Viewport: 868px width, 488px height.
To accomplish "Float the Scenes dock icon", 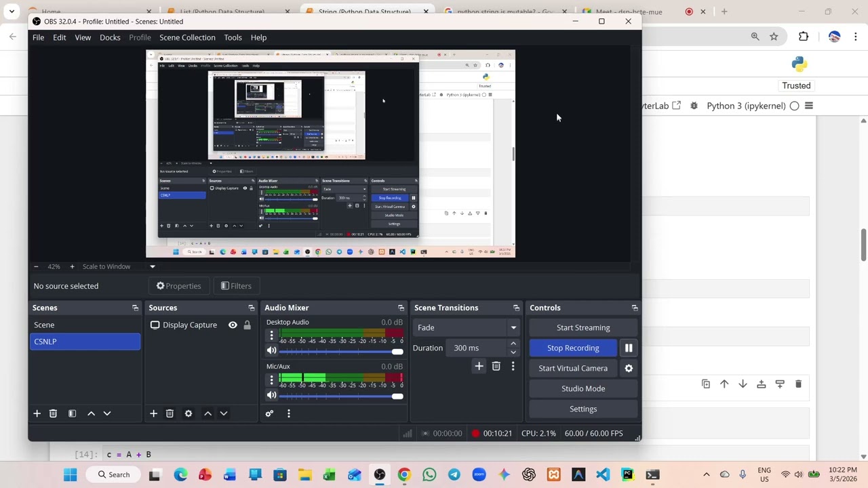I will 135,308.
